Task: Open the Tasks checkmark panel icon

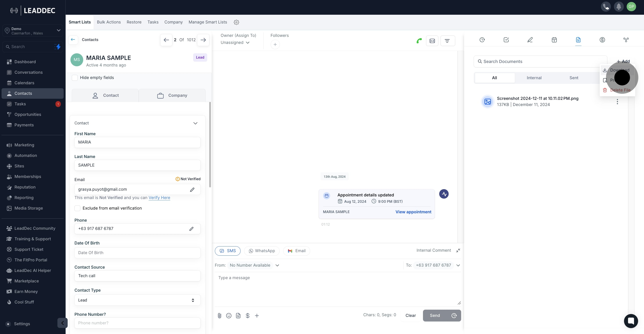Action: click(506, 40)
